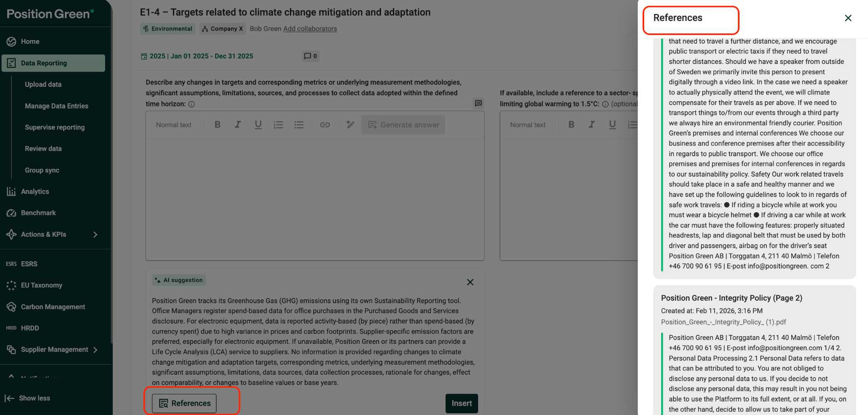The height and width of the screenshot is (415, 868).
Task: Click the Generate answer button
Action: tap(403, 125)
